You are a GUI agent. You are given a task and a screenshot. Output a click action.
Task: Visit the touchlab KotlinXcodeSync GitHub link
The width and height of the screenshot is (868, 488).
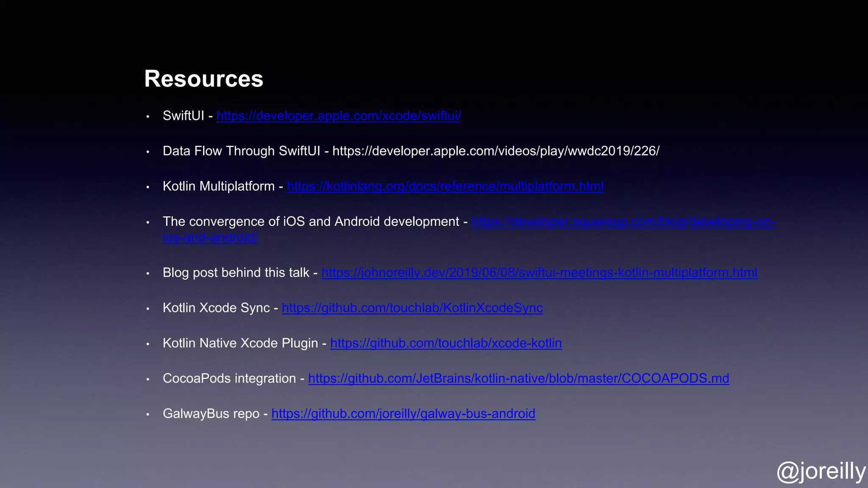point(412,308)
